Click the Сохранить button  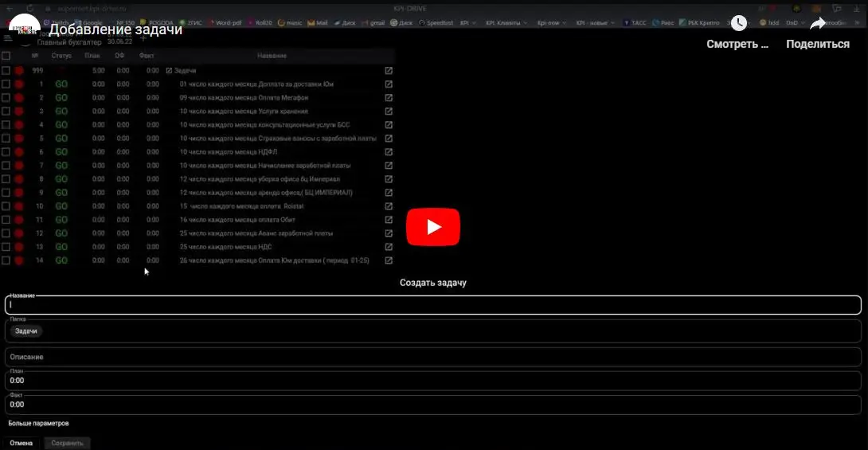(67, 444)
